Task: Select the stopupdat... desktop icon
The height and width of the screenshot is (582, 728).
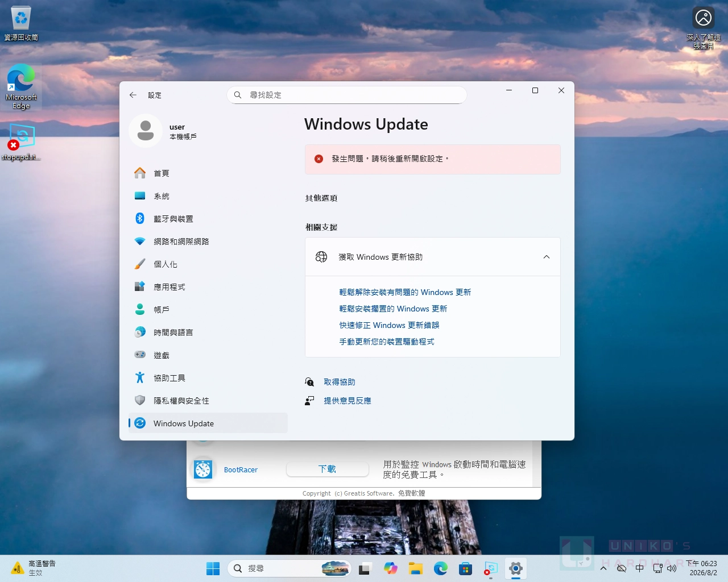Action: tap(21, 143)
